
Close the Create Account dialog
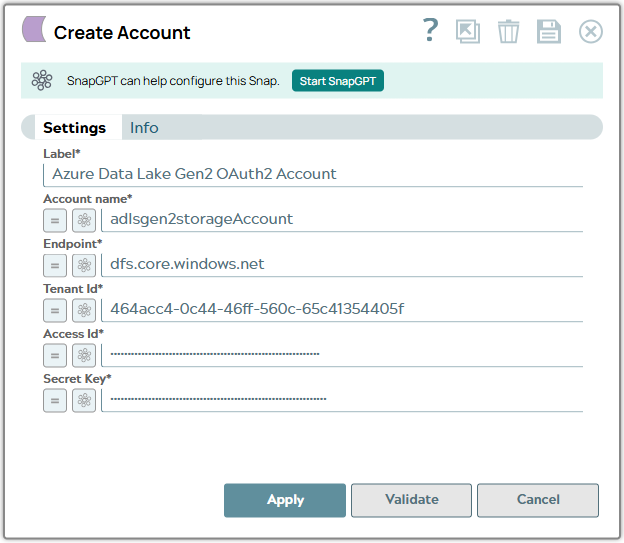(x=591, y=31)
